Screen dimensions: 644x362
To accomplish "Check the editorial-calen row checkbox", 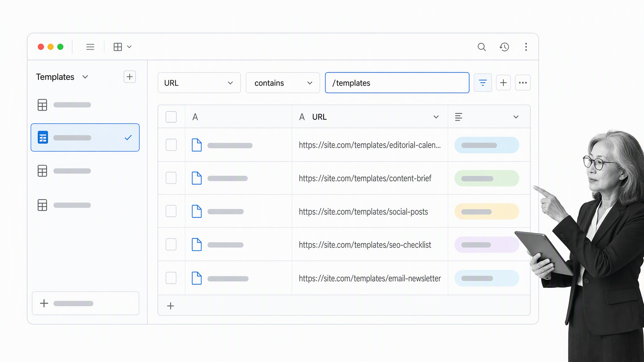I will 171,145.
